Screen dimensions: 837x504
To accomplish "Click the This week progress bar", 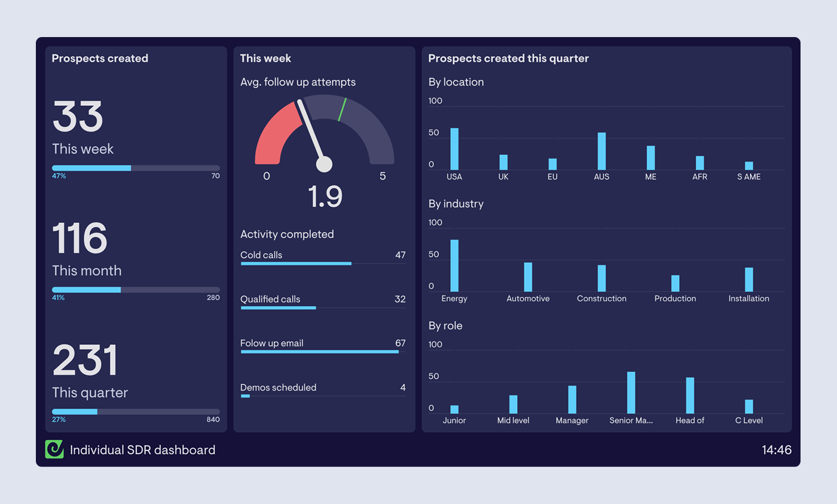I will click(x=136, y=168).
